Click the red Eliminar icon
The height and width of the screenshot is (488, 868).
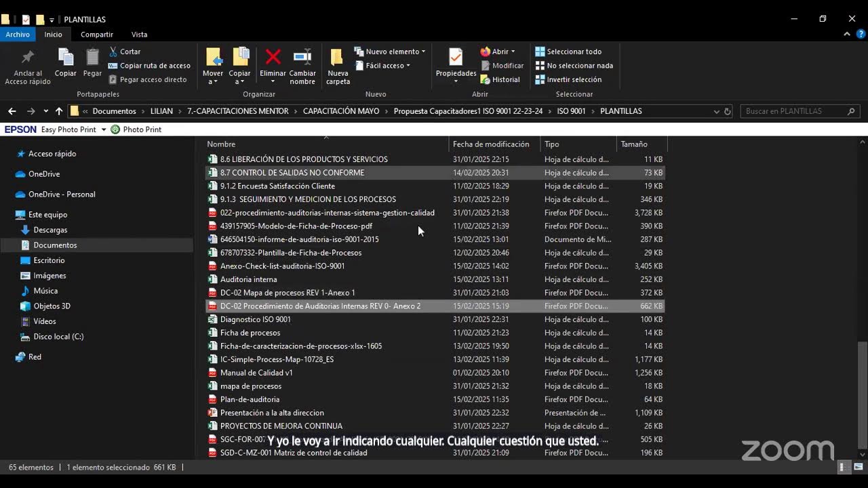(x=273, y=56)
